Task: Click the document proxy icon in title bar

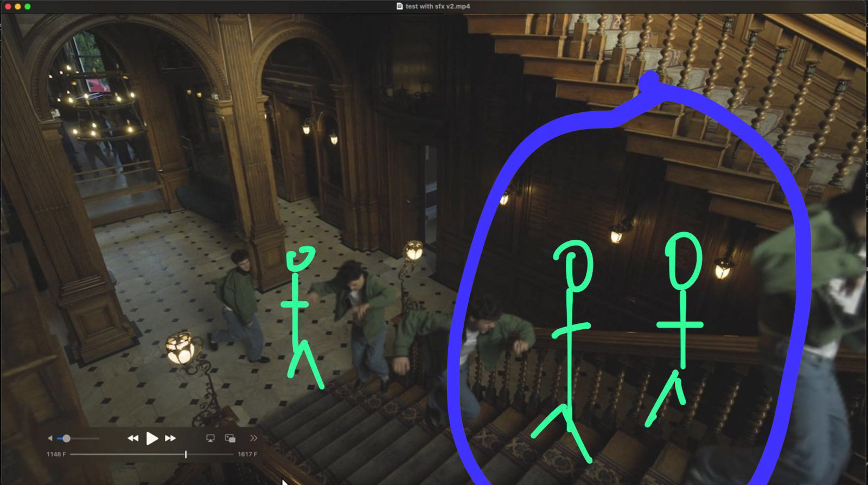Action: click(400, 6)
